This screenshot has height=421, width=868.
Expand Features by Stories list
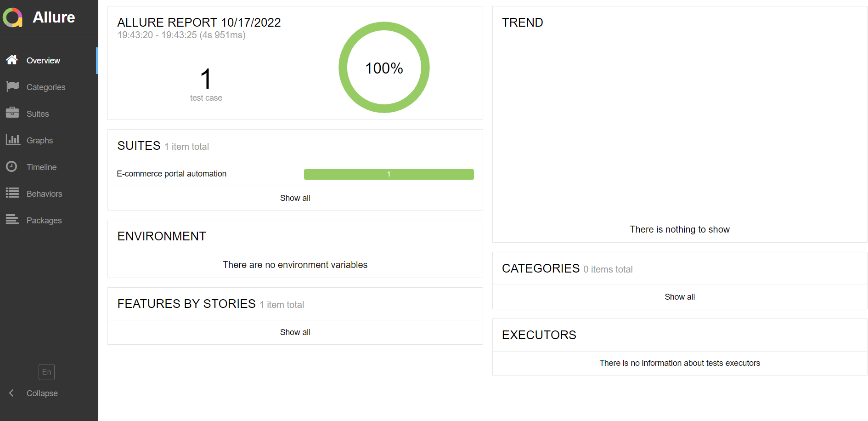(x=295, y=332)
